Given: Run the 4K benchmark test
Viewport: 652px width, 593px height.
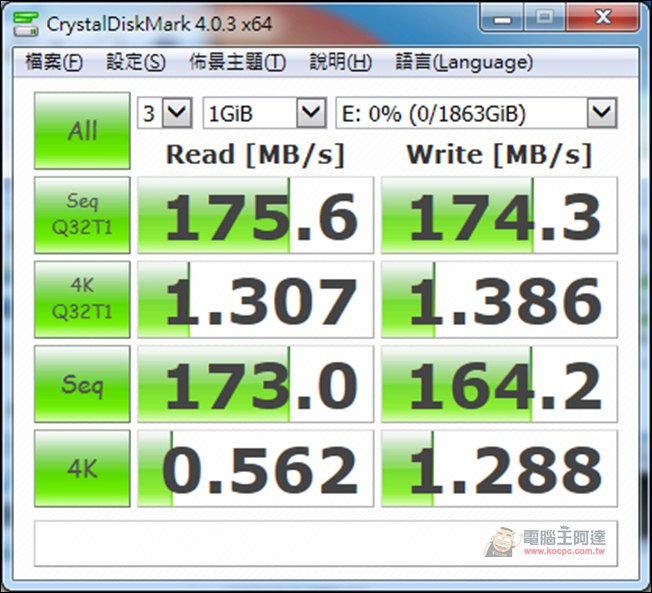Looking at the screenshot, I should coord(83,468).
